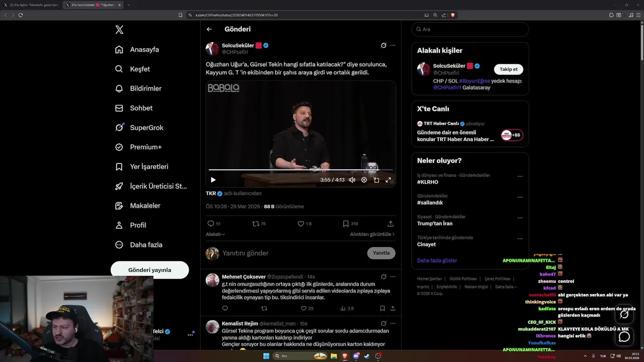644x362 pixels.
Task: Open Sohbet messages
Action: click(133, 108)
